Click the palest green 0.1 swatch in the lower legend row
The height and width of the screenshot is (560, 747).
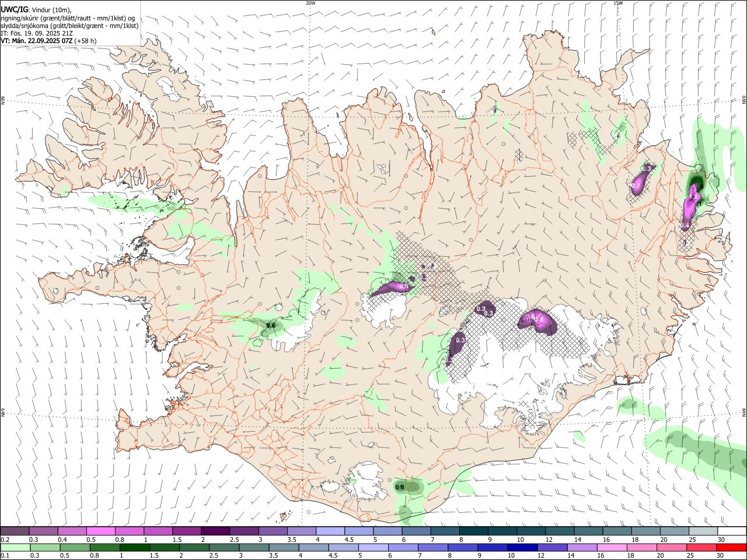tap(16, 547)
